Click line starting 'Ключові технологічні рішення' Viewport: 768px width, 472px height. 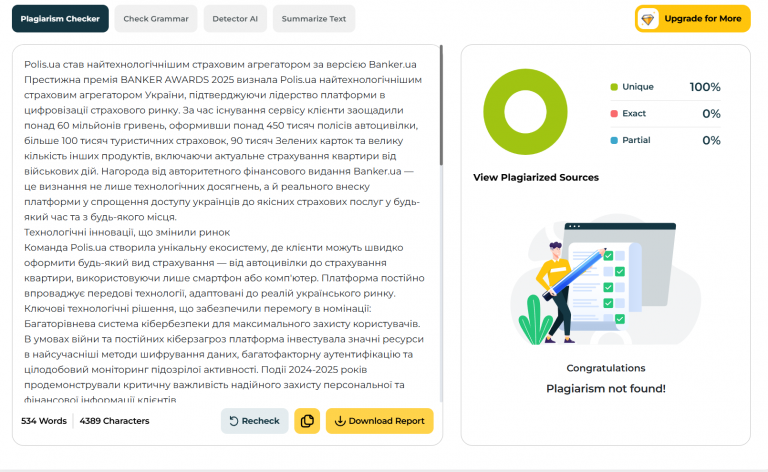198,308
